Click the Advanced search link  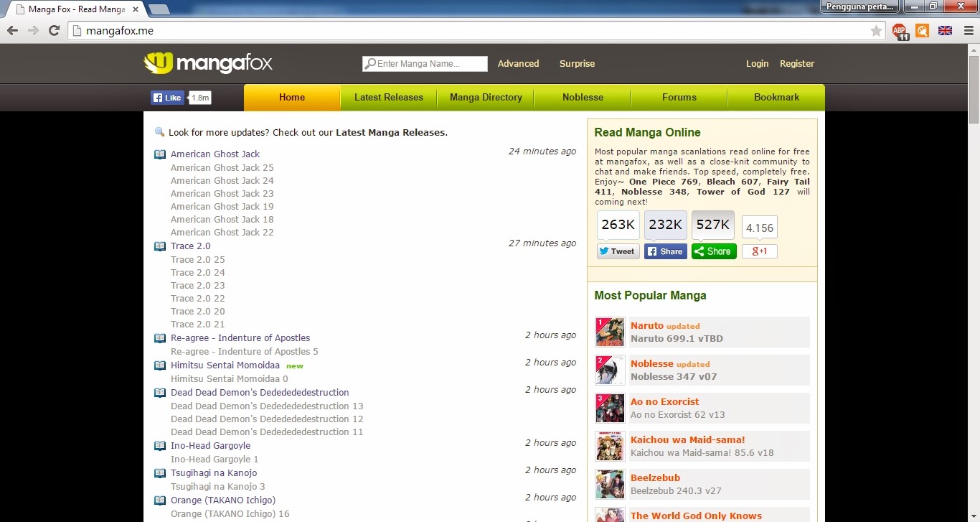[x=518, y=64]
